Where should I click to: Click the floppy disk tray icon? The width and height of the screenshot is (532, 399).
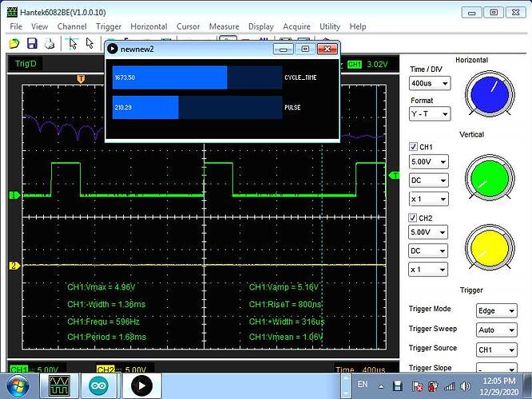[x=398, y=386]
